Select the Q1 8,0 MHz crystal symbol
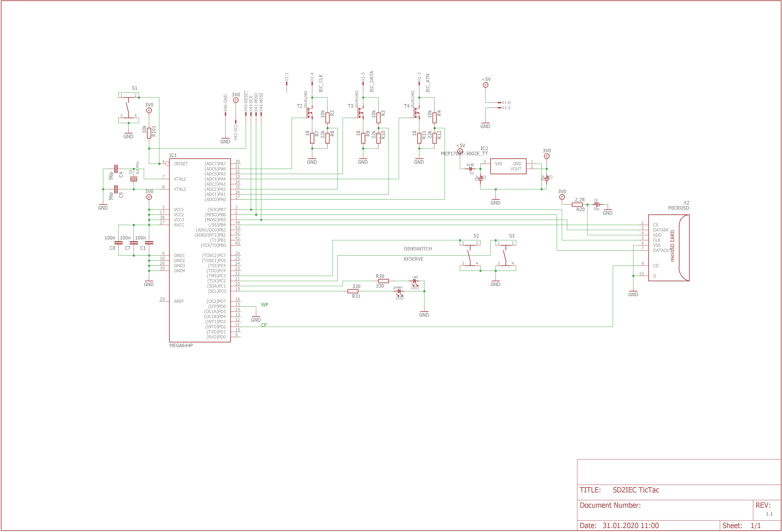The image size is (782, 532). [134, 179]
